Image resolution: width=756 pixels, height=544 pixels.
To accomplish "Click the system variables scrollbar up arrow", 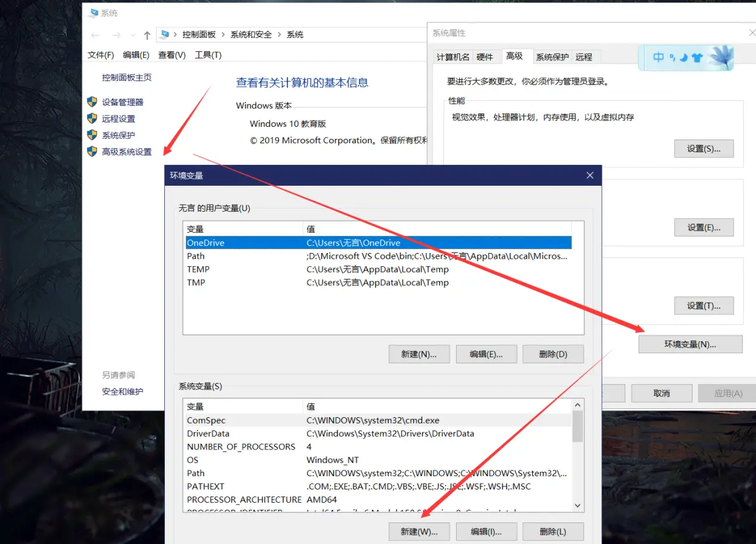I will (x=578, y=405).
